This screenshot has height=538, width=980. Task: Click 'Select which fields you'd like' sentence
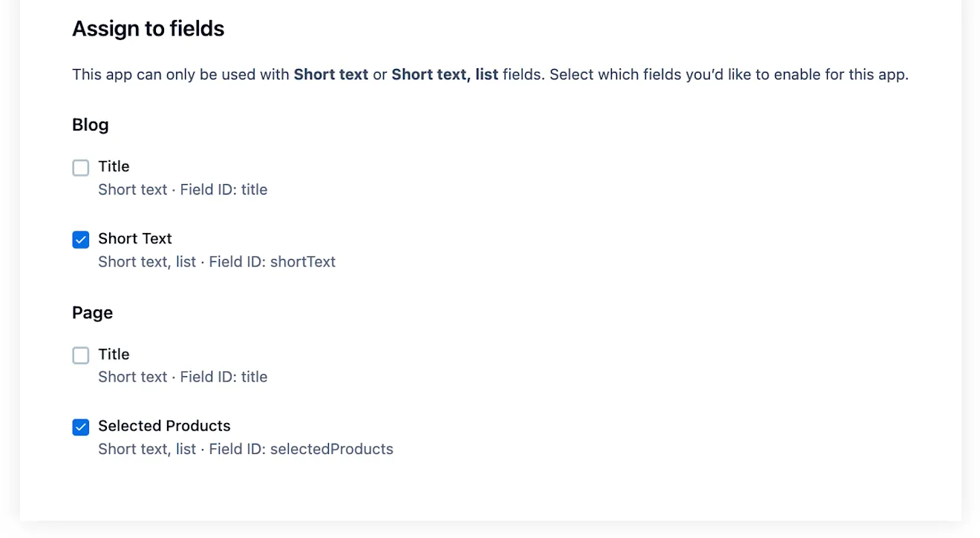(729, 74)
